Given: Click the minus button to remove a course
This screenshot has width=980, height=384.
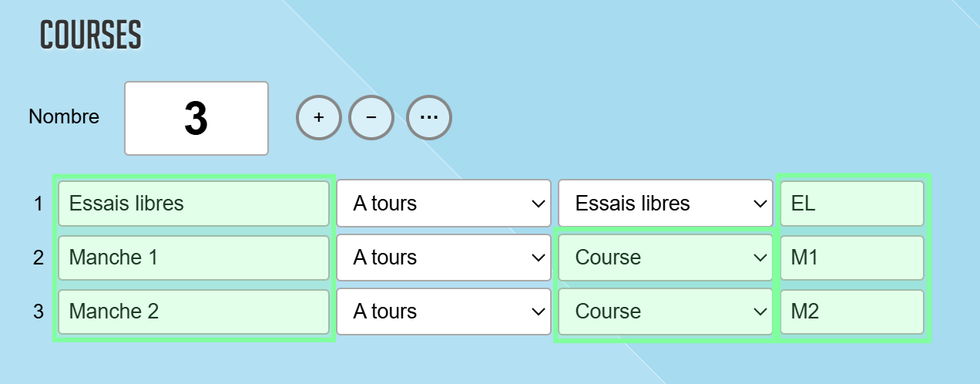Looking at the screenshot, I should pos(371,118).
